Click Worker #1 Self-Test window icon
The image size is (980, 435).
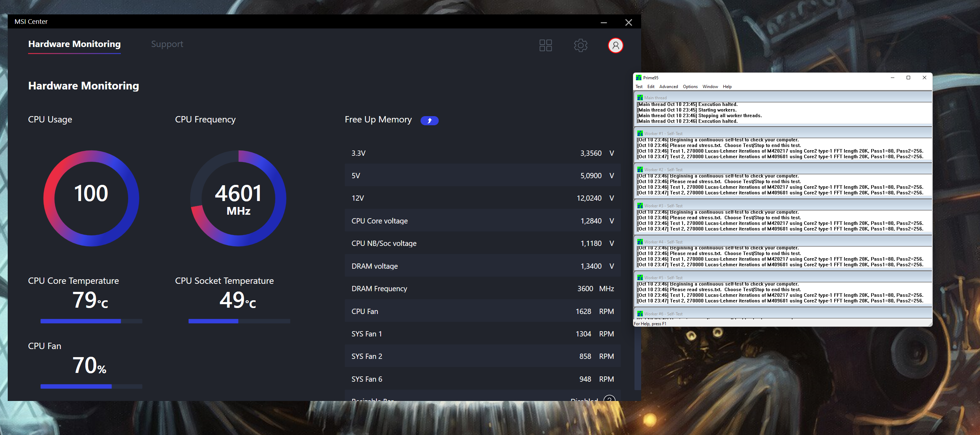pos(640,133)
